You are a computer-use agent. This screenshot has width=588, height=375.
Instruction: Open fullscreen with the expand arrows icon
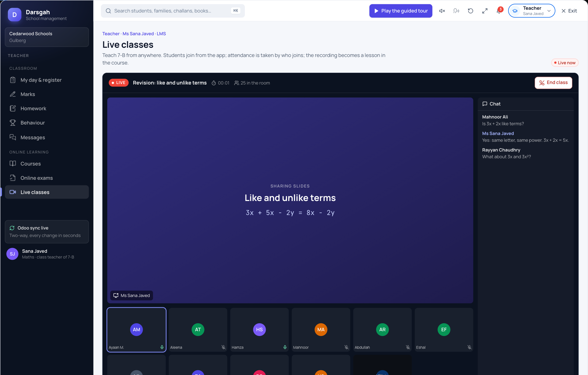tap(485, 11)
